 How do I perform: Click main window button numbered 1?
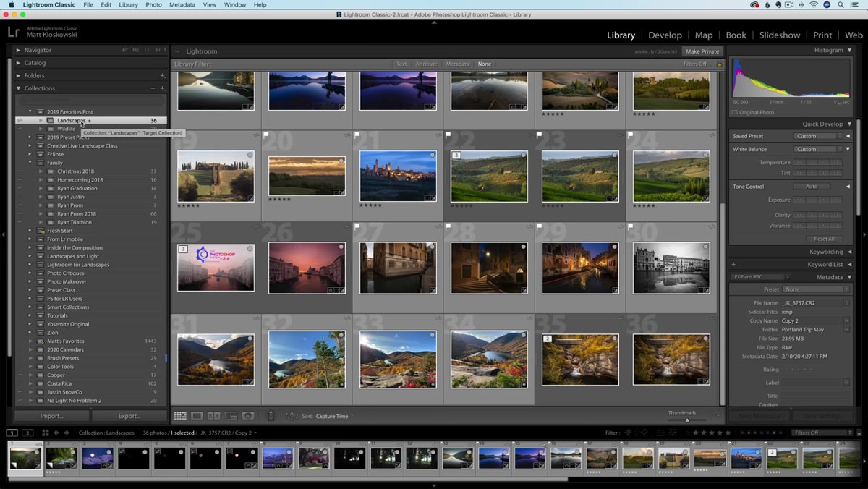tap(12, 433)
